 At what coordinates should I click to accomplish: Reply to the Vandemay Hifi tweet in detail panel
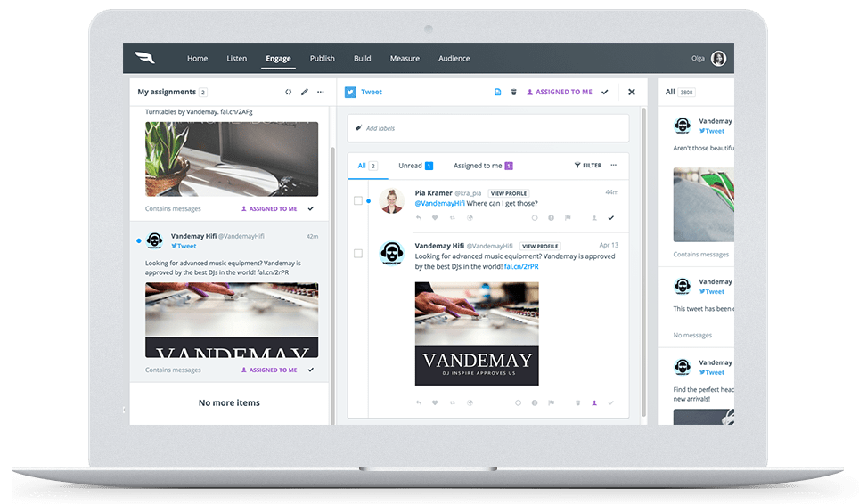419,402
